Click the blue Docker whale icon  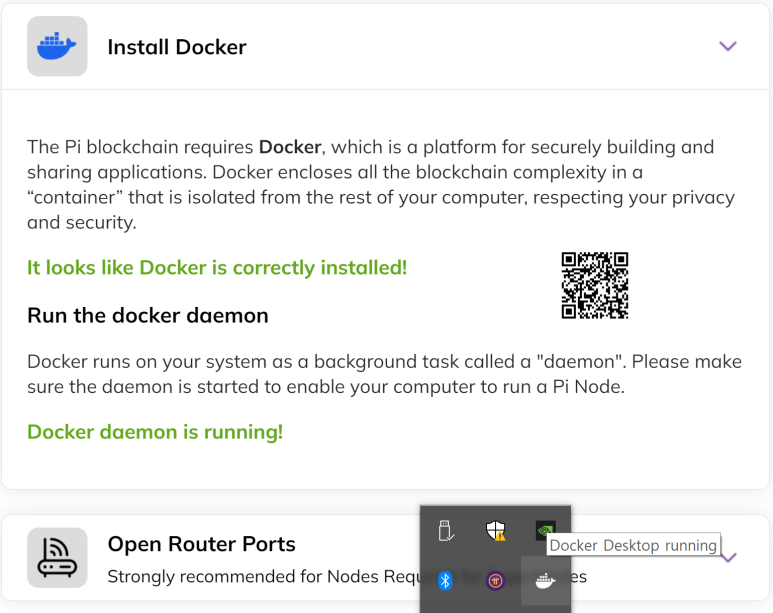coord(57,46)
